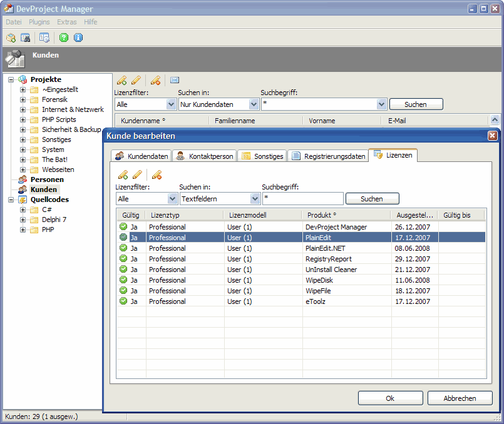Image resolution: width=504 pixels, height=424 pixels.
Task: Expand the PHP Scripts folder
Action: [23, 119]
